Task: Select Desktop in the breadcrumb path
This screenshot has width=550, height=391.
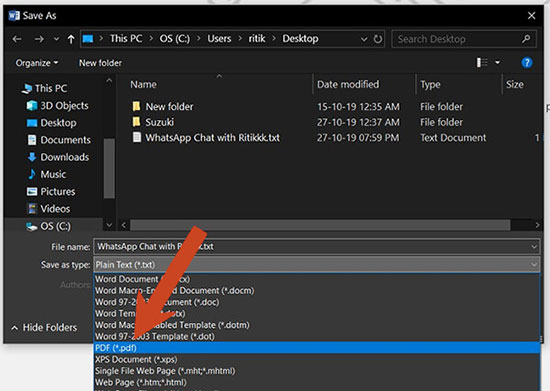Action: [x=301, y=39]
